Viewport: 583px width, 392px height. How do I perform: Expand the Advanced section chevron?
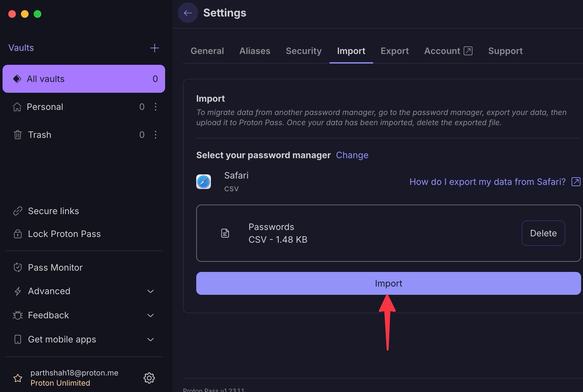(151, 291)
